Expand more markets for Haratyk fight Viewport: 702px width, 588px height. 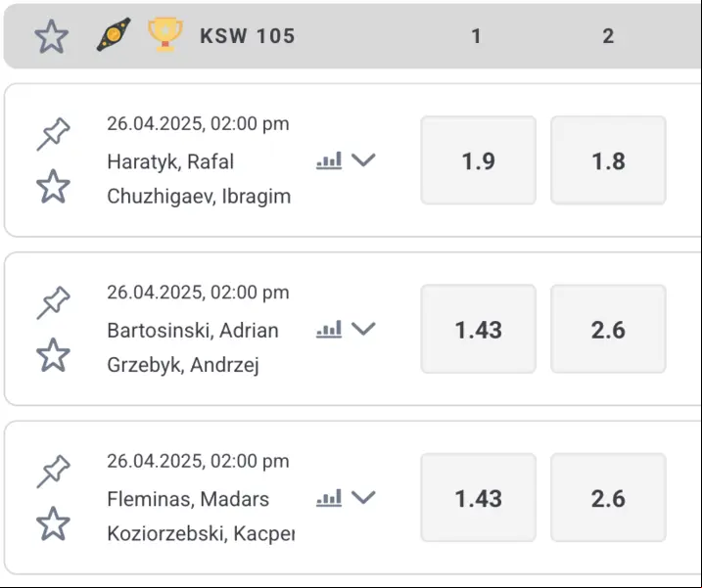363,159
